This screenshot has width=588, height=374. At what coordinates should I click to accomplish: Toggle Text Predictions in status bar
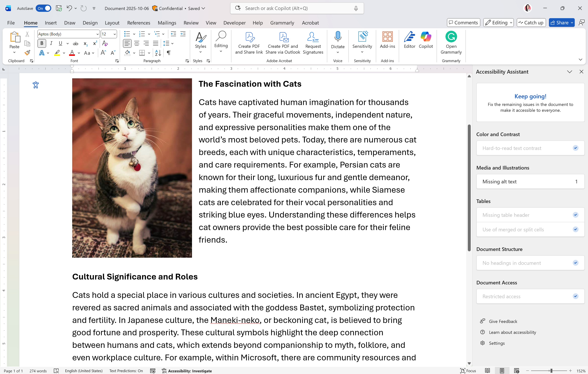(x=126, y=371)
